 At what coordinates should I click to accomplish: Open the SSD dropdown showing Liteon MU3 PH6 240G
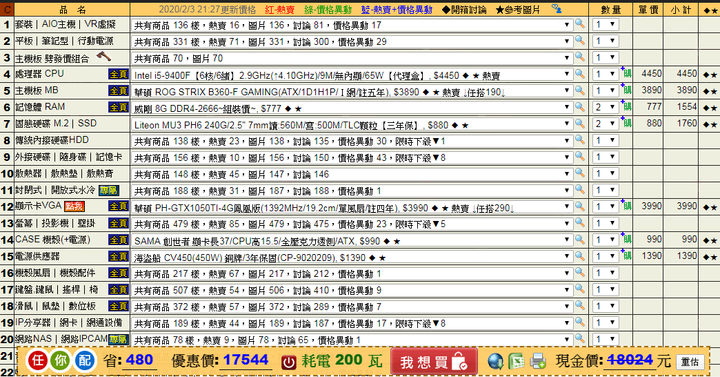[352, 124]
